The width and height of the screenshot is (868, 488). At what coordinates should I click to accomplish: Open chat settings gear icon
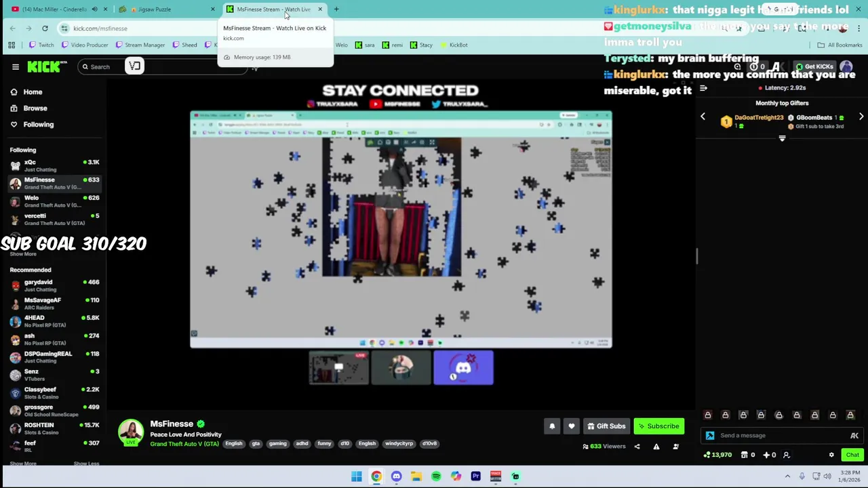click(x=831, y=455)
